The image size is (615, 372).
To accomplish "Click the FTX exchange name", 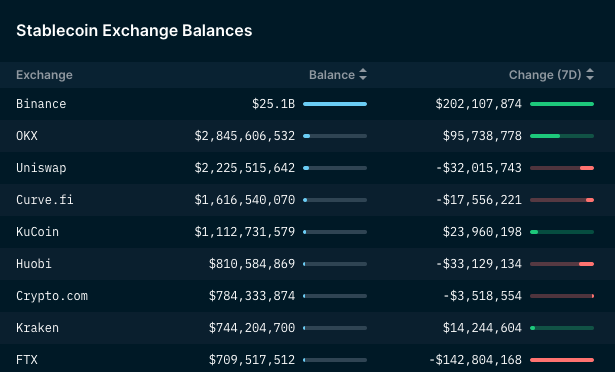I will [27, 359].
